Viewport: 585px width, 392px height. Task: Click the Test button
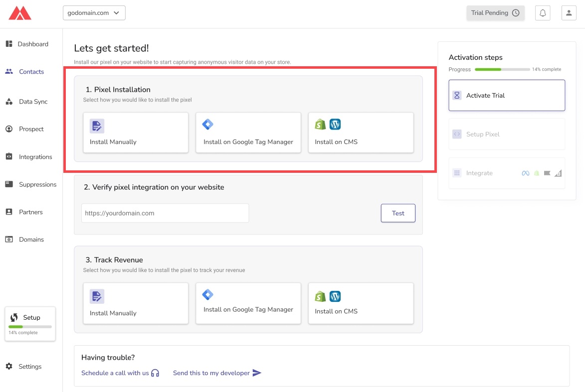tap(397, 213)
